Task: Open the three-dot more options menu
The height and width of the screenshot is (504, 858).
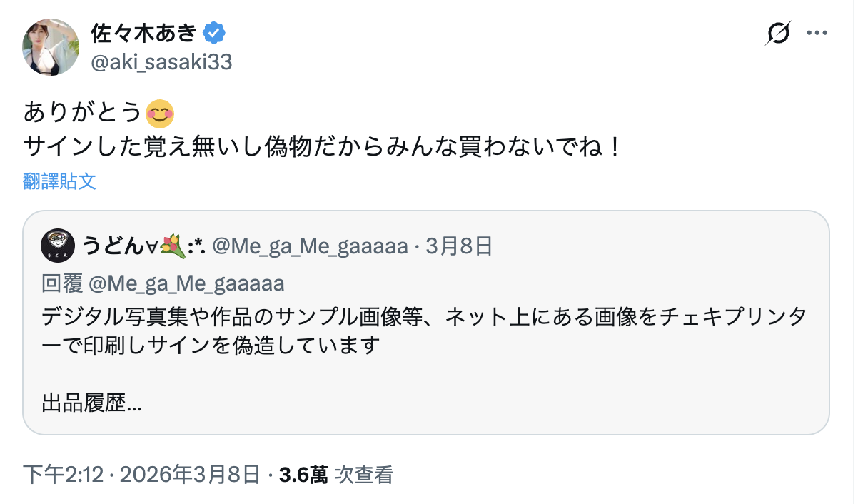Action: click(x=817, y=33)
